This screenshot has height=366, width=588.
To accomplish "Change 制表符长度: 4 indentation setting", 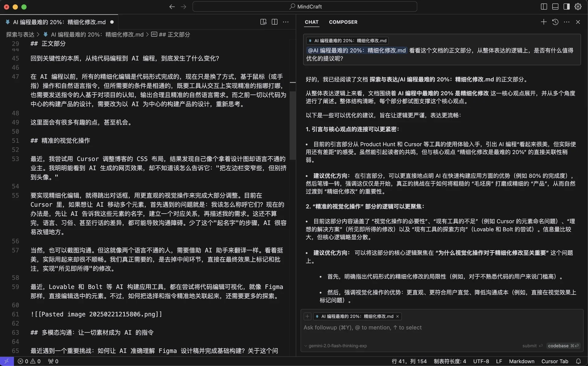I will 450,361.
